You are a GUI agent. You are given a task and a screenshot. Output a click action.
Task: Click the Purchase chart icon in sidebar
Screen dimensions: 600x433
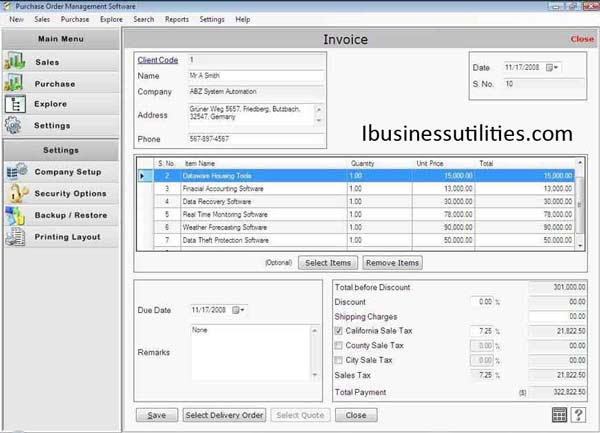pyautogui.click(x=14, y=83)
